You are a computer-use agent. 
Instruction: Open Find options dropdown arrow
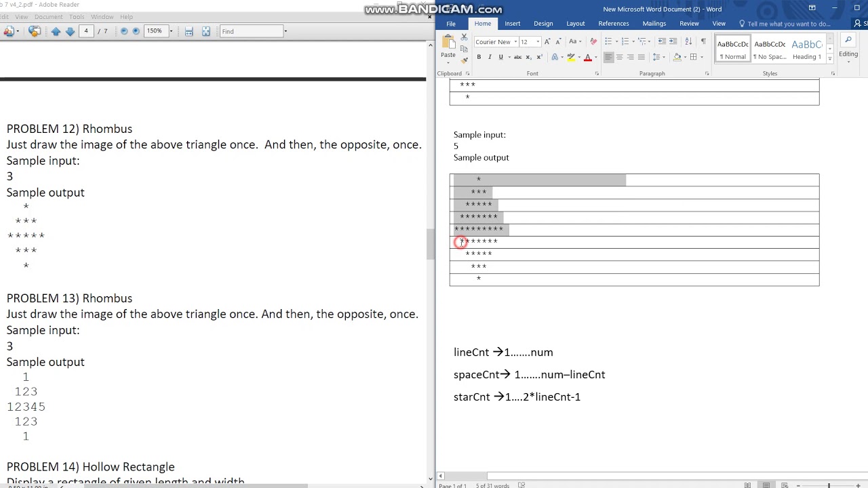285,31
